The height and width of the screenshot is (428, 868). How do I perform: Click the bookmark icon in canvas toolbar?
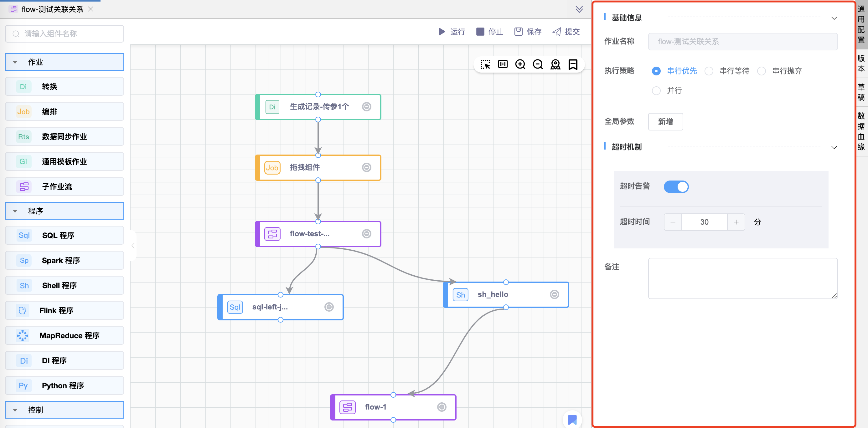572,64
